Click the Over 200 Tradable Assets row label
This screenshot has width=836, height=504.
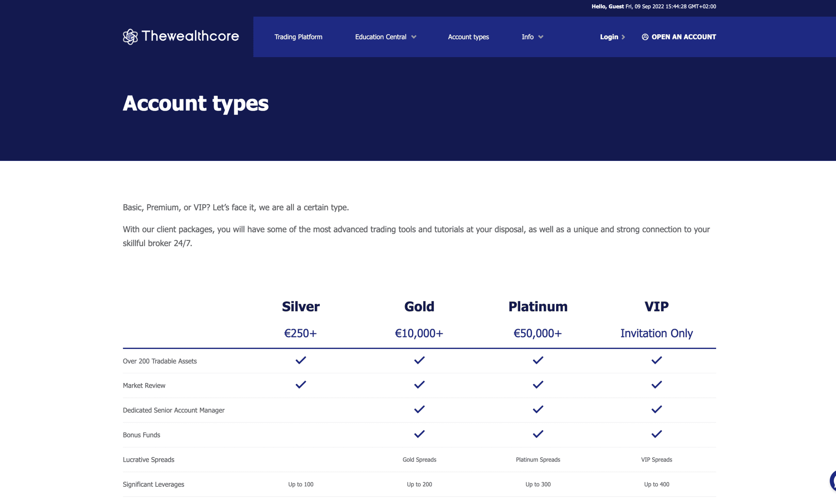tap(159, 361)
